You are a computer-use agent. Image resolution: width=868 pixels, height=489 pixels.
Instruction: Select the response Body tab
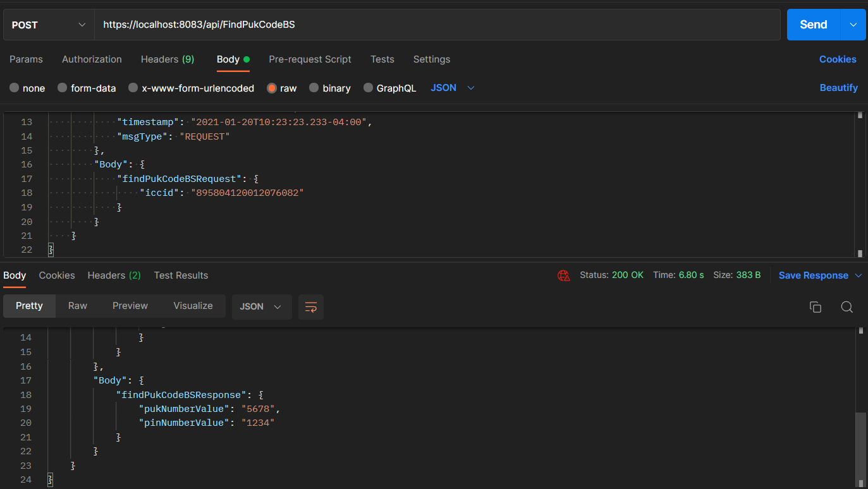(15, 275)
